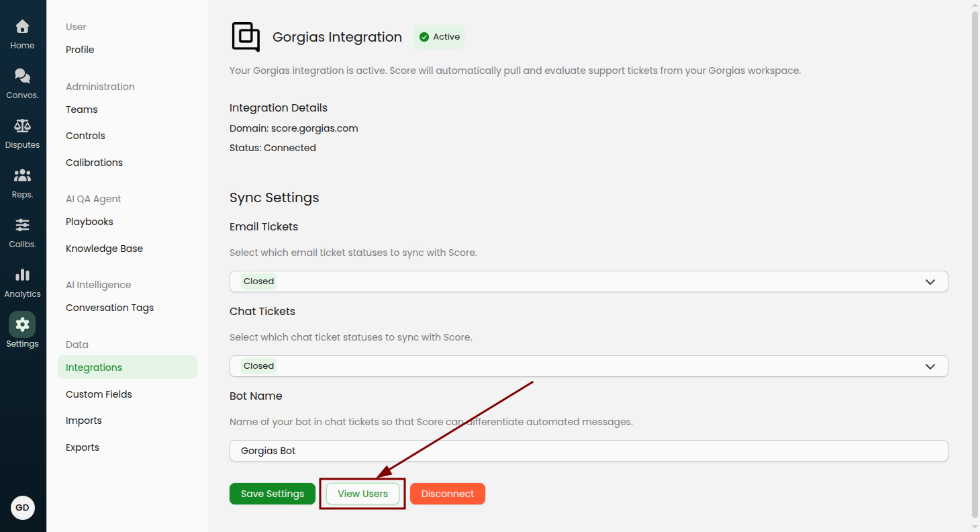Click the Gorgias logo icon
980x532 pixels.
coord(246,37)
